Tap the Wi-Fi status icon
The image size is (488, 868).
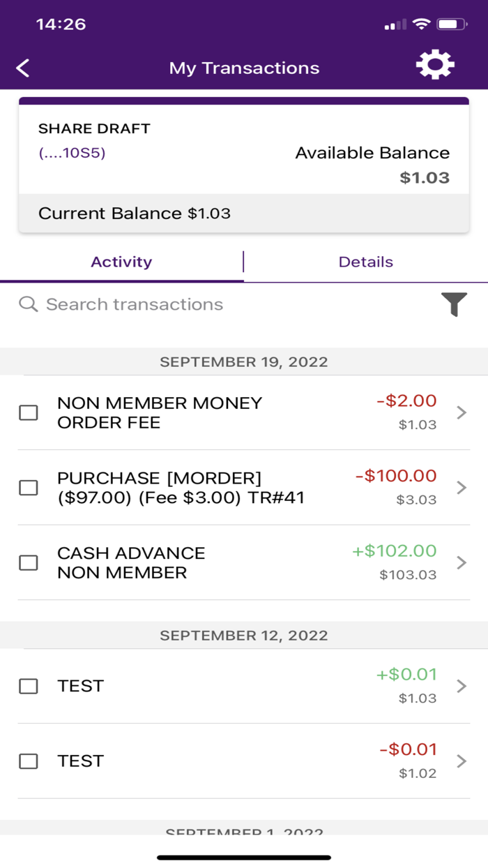pyautogui.click(x=421, y=24)
